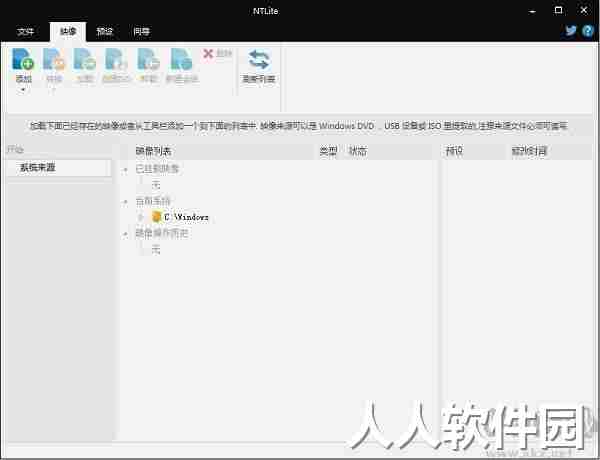Click the 无 entry under 已挂载映像
The width and height of the screenshot is (600, 460).
point(156,185)
